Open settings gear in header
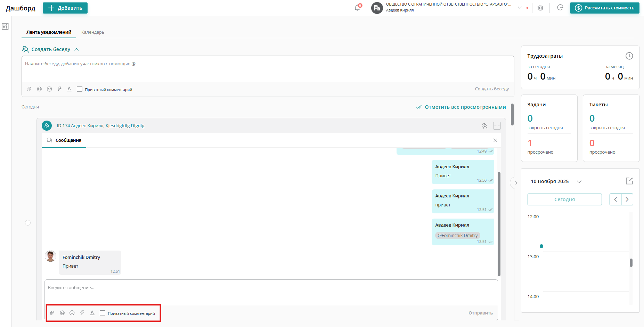This screenshot has height=327, width=644. coord(540,8)
